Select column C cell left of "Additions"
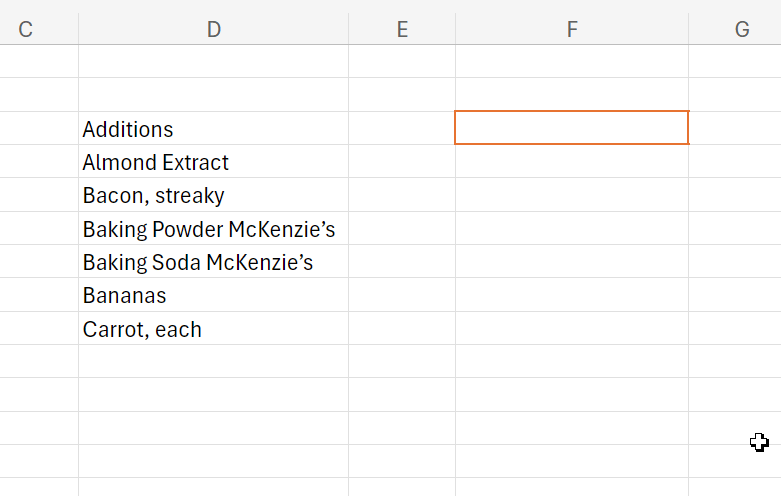781x496 pixels. click(x=40, y=129)
